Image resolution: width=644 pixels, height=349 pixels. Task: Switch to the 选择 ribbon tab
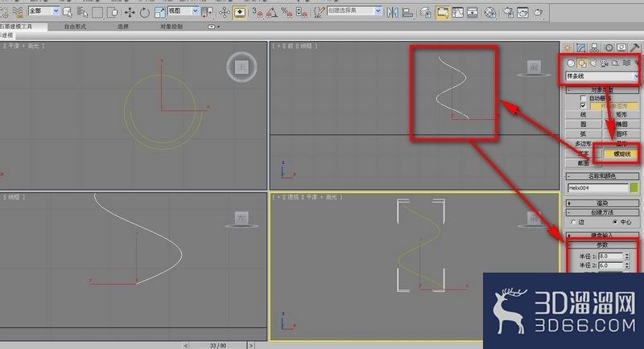tap(123, 27)
